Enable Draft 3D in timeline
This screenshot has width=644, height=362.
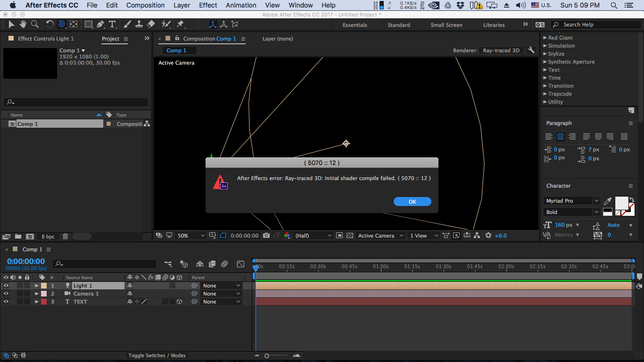pos(184,264)
